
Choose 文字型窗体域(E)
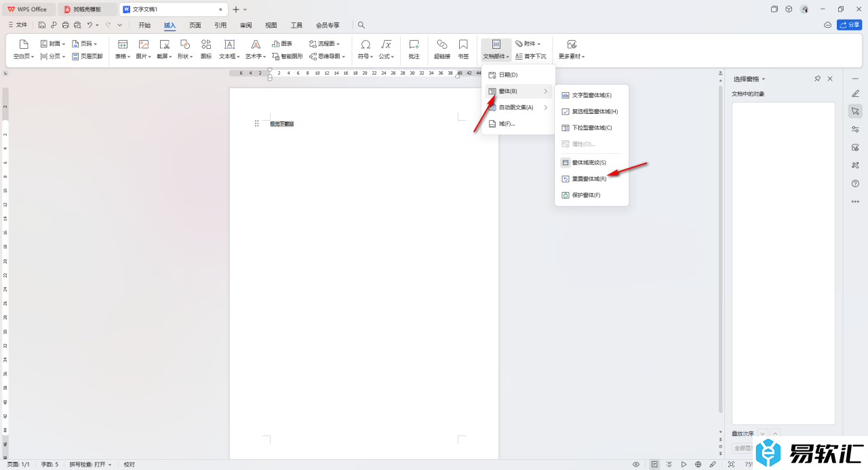point(591,95)
